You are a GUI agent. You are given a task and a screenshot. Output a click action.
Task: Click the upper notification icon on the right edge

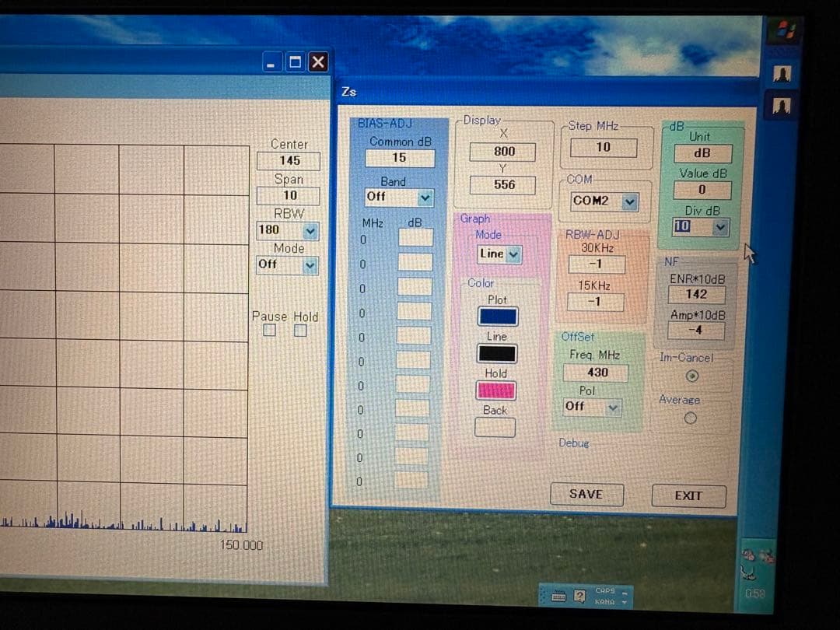coord(782,74)
